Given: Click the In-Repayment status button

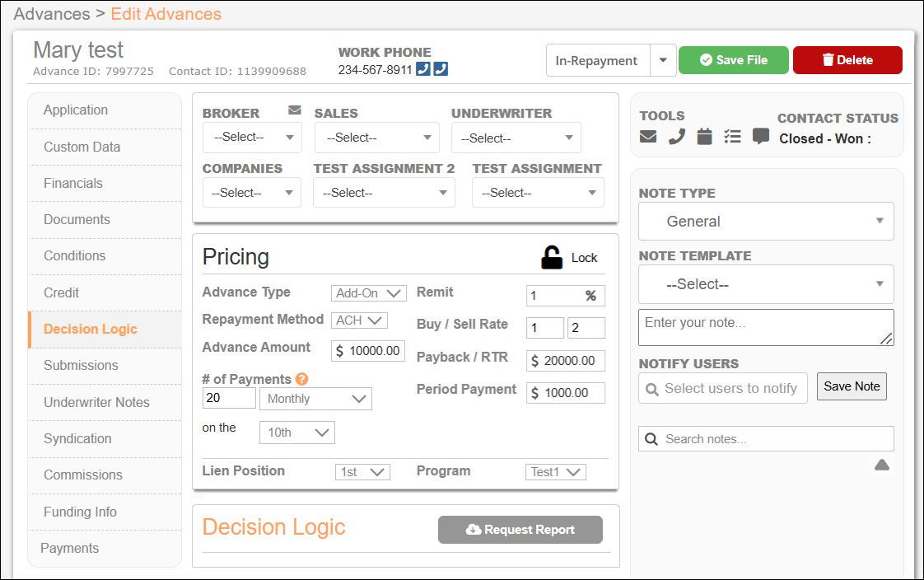Looking at the screenshot, I should pos(598,60).
